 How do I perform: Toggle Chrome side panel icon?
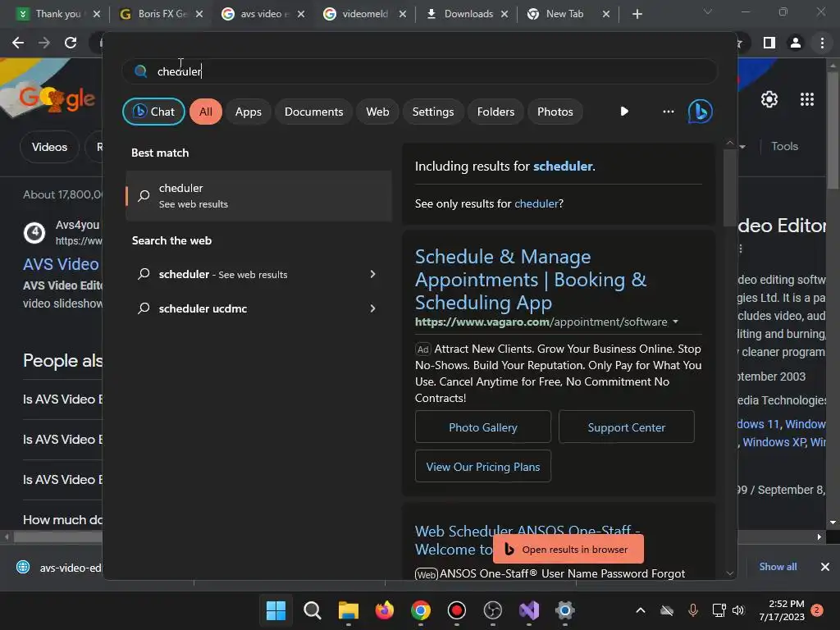coord(769,43)
